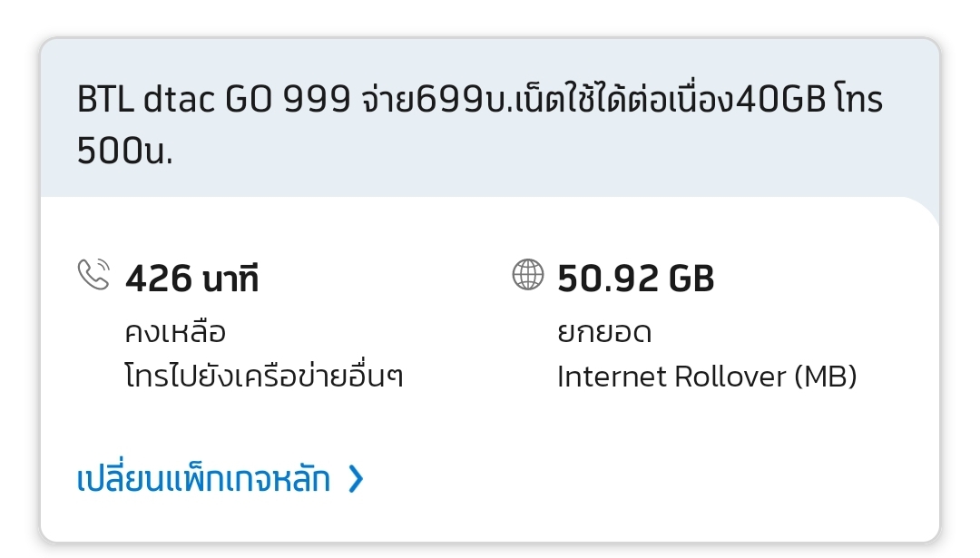Select the โทรไปยังเครือข่ายอื่นๆ description
980x558 pixels.
(x=264, y=377)
